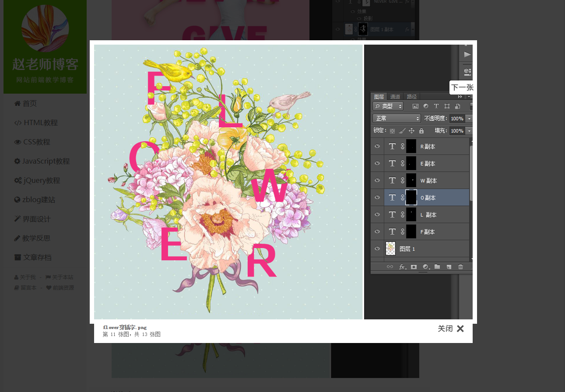Open the 正常 blend mode dropdown

[x=397, y=119]
